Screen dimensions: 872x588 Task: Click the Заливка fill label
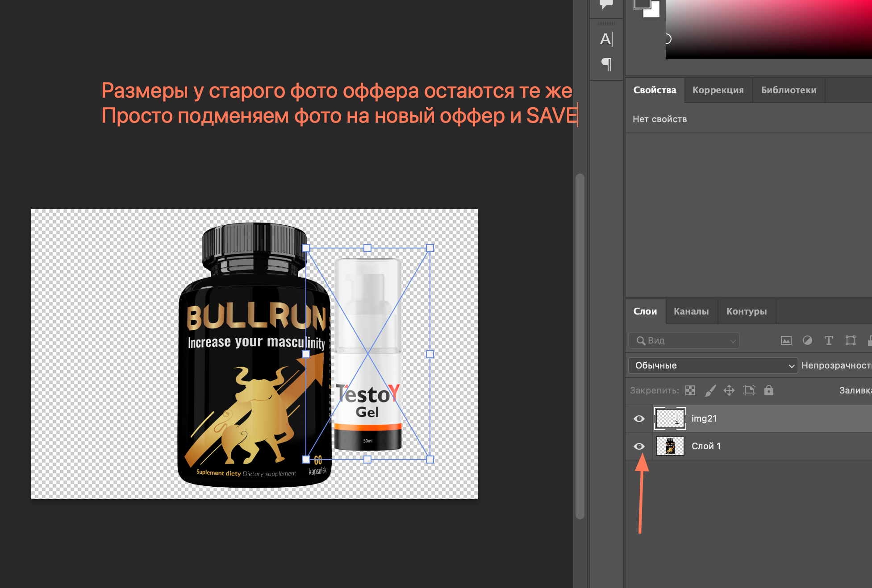(855, 390)
